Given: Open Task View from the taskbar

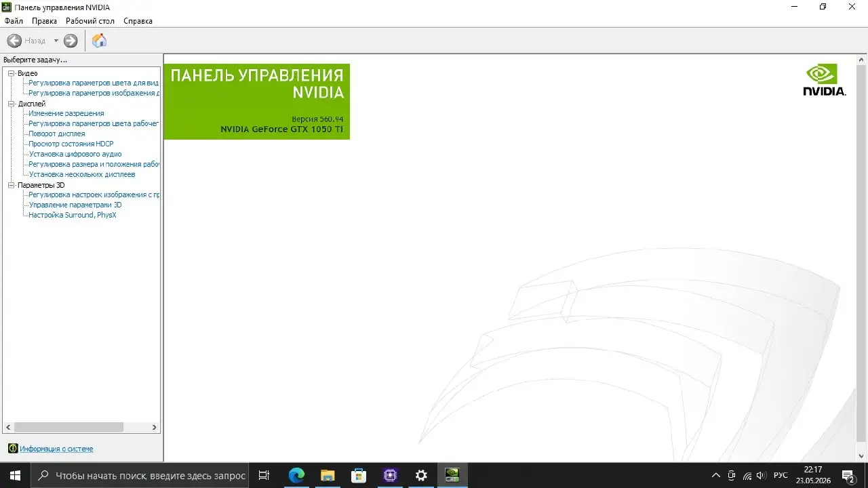Looking at the screenshot, I should [264, 476].
